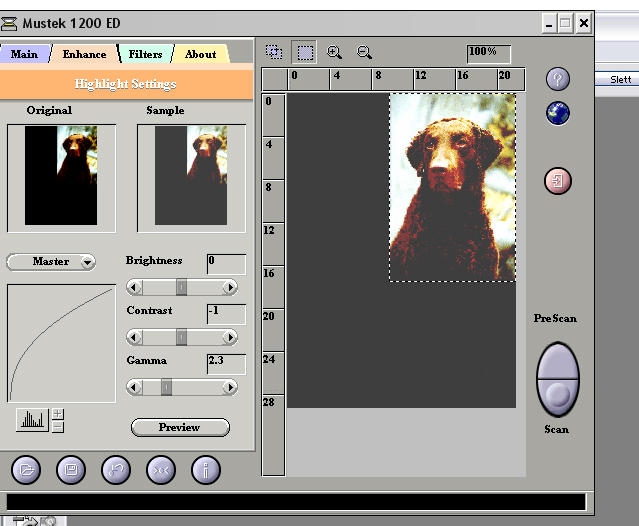Start Scan with the lower oval button
Viewport: 639px width, 526px height.
pyautogui.click(x=557, y=398)
